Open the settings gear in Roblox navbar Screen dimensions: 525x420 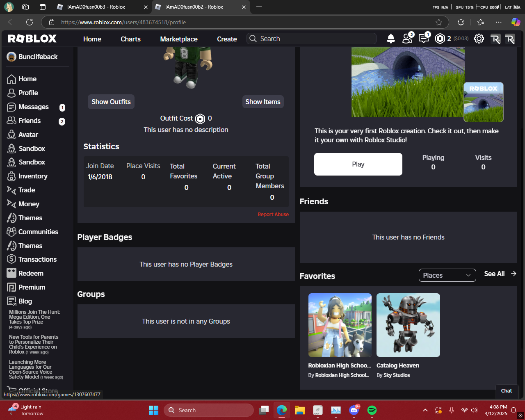479,39
